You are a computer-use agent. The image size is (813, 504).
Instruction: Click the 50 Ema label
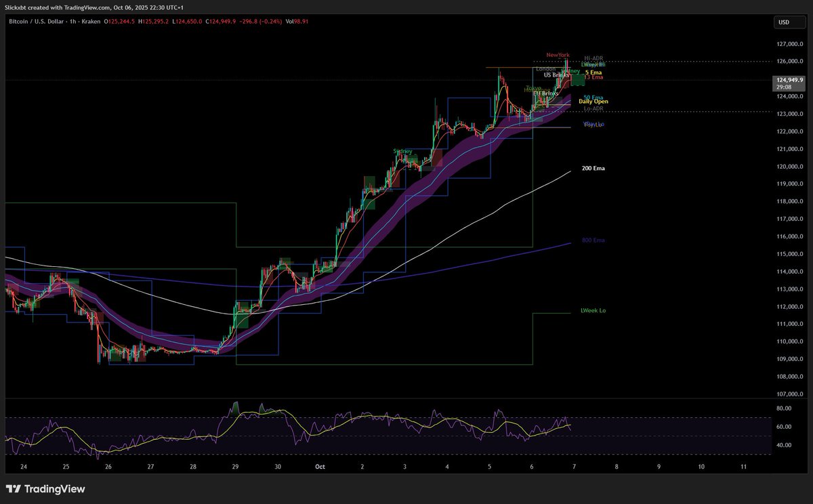point(593,98)
